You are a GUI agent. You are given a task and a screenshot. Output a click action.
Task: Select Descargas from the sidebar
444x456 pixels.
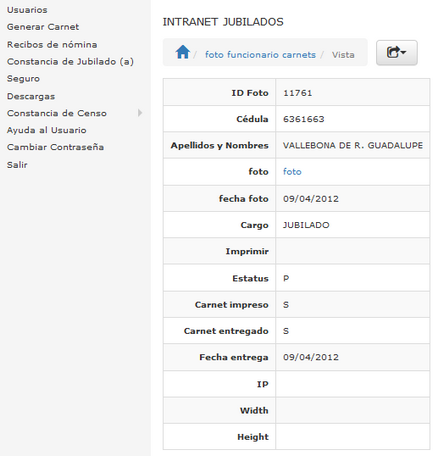pyautogui.click(x=31, y=96)
